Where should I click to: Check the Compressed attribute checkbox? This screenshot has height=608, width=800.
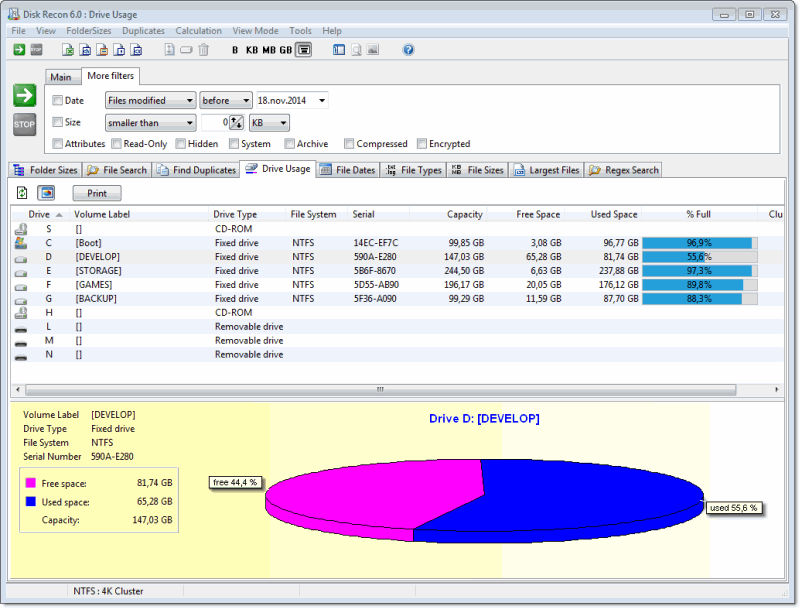click(349, 144)
